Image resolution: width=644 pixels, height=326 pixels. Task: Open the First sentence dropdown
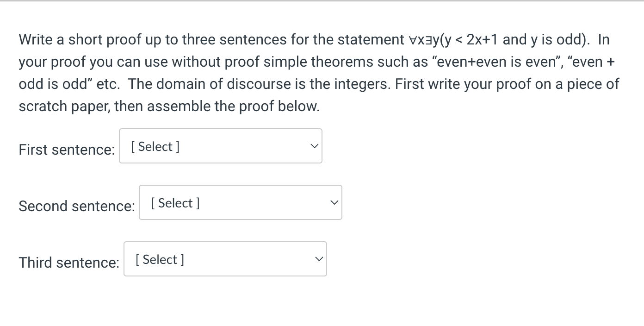point(220,146)
